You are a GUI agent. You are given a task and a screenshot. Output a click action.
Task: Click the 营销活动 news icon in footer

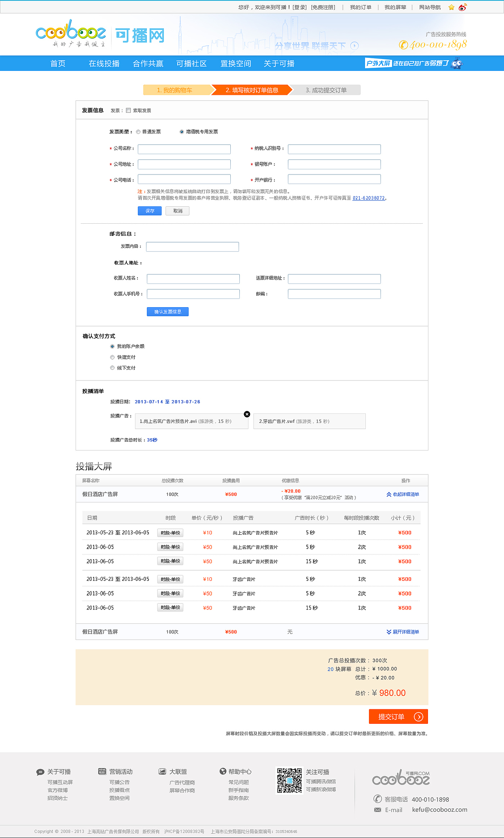coord(102,771)
